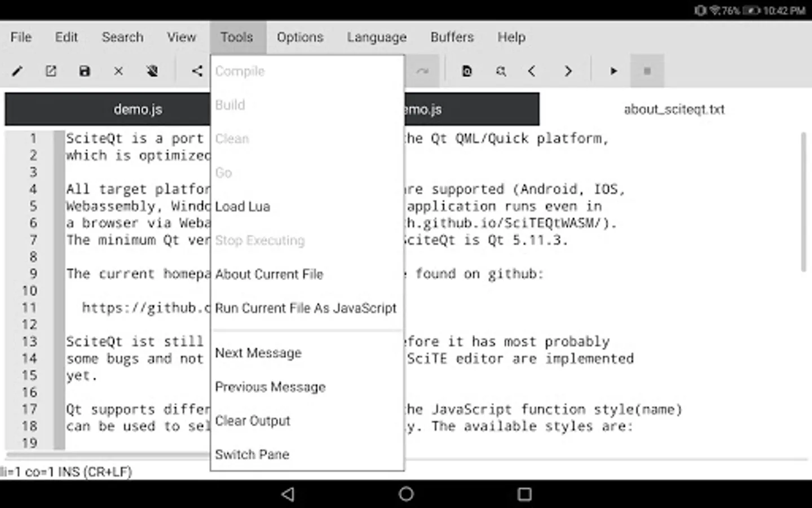Open the Help menu
Viewport: 812px width, 508px height.
tap(511, 37)
